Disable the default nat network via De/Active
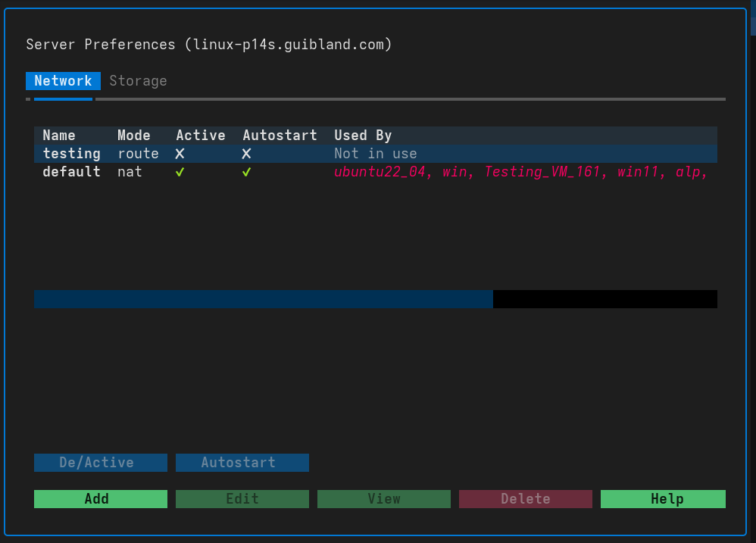The width and height of the screenshot is (756, 543). tap(100, 462)
